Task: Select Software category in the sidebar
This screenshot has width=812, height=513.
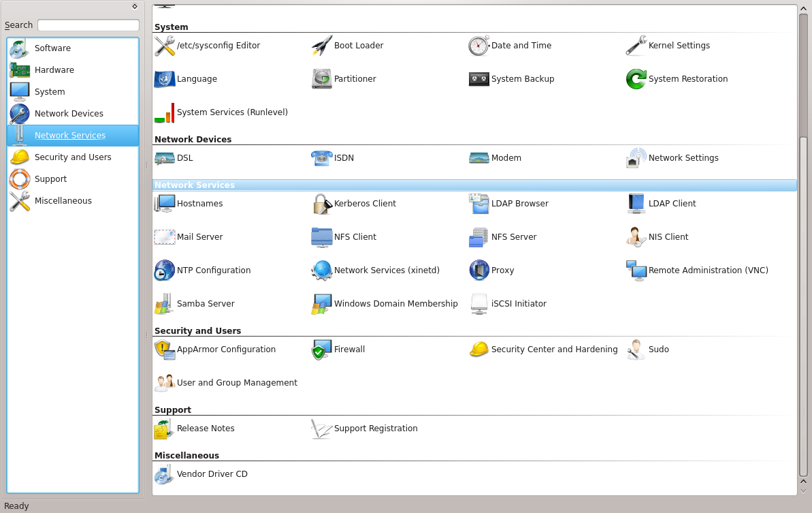Action: [52, 48]
